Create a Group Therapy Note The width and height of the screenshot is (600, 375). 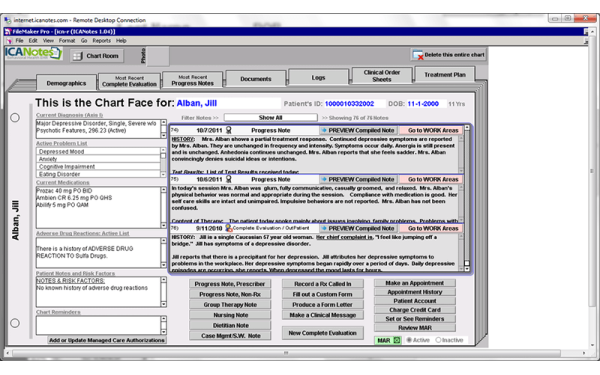[x=230, y=305]
